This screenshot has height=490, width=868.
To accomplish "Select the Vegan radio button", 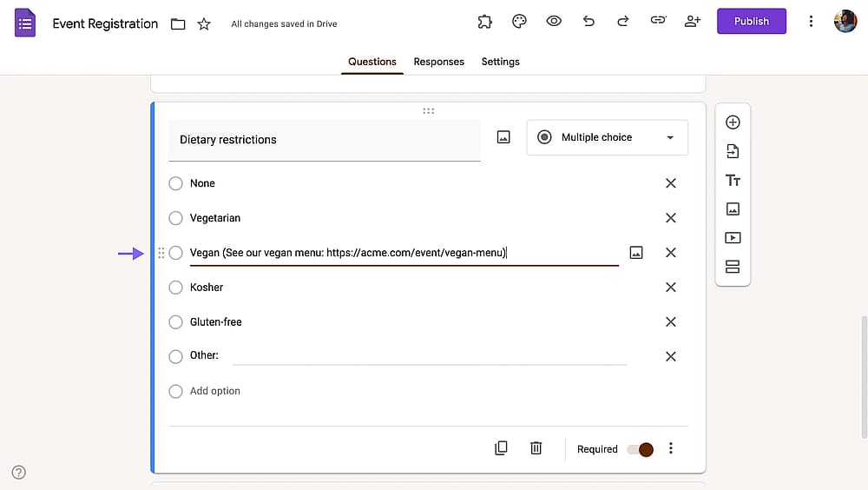I will click(175, 253).
